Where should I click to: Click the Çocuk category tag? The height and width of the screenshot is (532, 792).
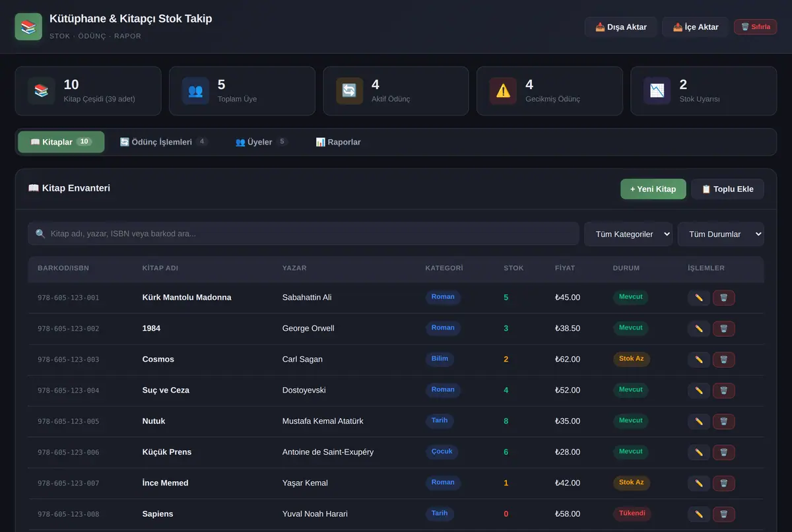click(442, 451)
